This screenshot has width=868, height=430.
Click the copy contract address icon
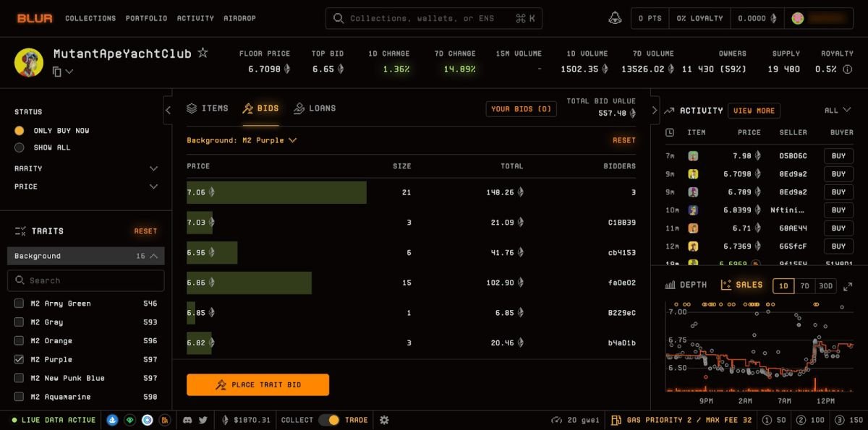pyautogui.click(x=57, y=72)
